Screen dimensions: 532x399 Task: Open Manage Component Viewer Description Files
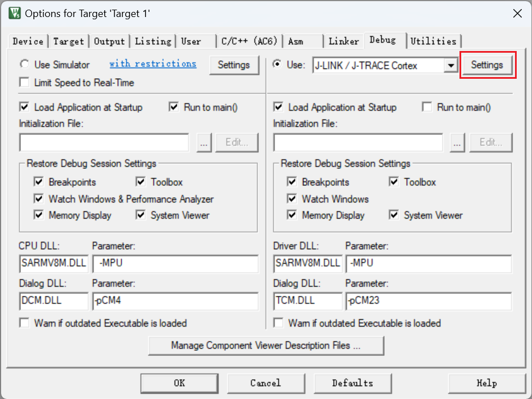[266, 346]
